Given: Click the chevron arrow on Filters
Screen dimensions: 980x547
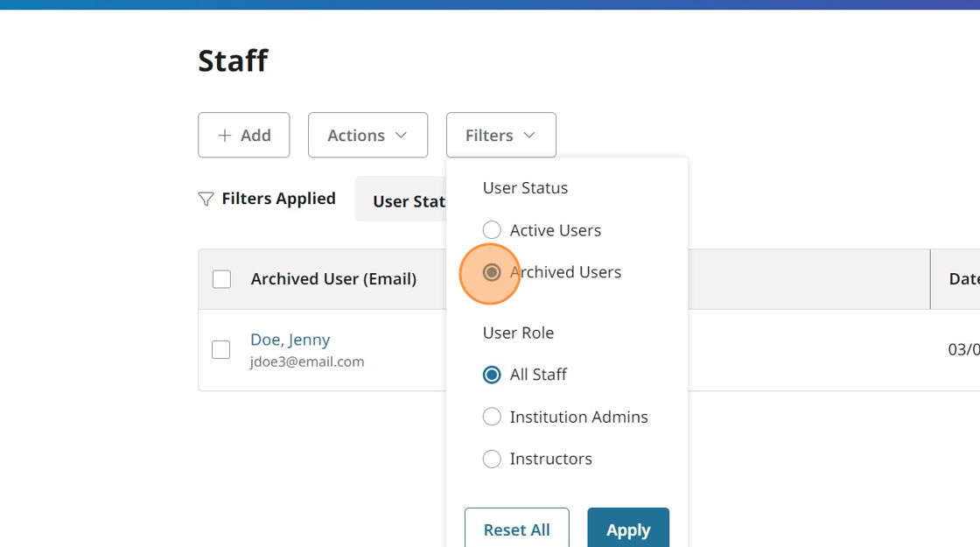Looking at the screenshot, I should [x=529, y=136].
